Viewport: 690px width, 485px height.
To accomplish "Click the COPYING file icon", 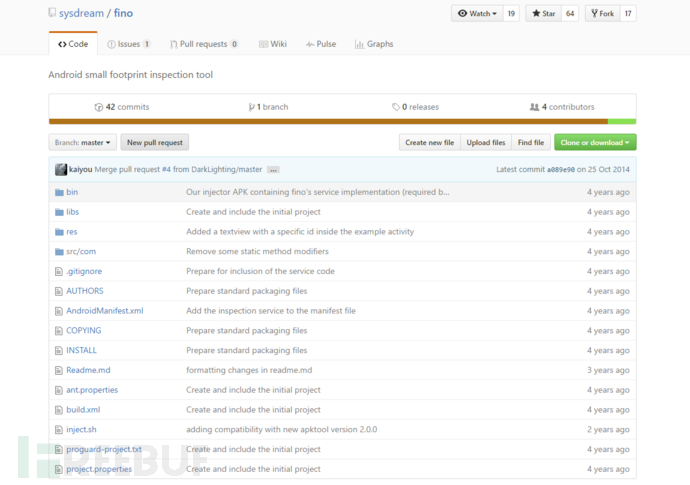I will click(x=59, y=331).
